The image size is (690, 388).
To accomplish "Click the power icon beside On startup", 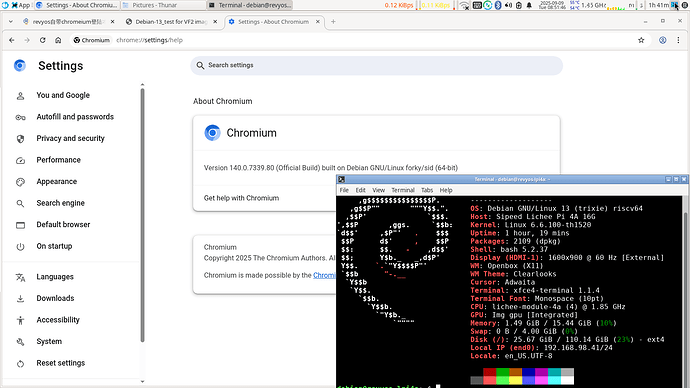I will (x=20, y=247).
